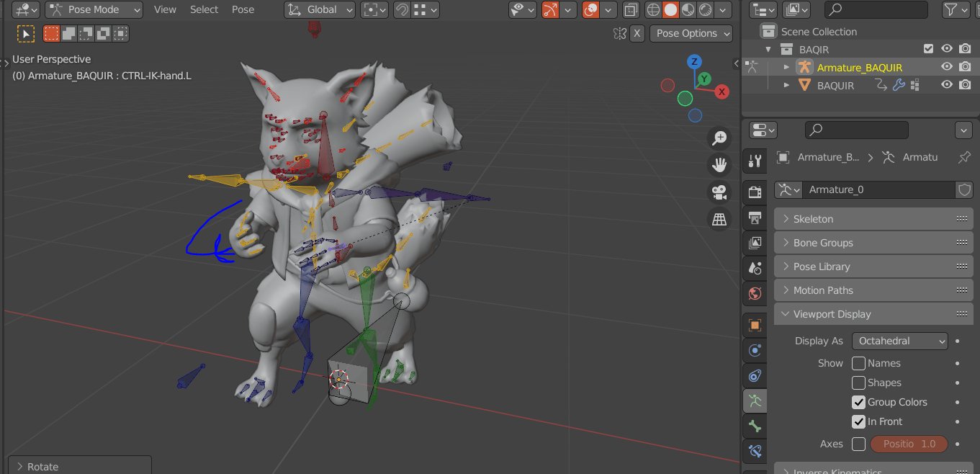This screenshot has width=980, height=474.
Task: Open the Render Properties tab
Action: pyautogui.click(x=755, y=192)
